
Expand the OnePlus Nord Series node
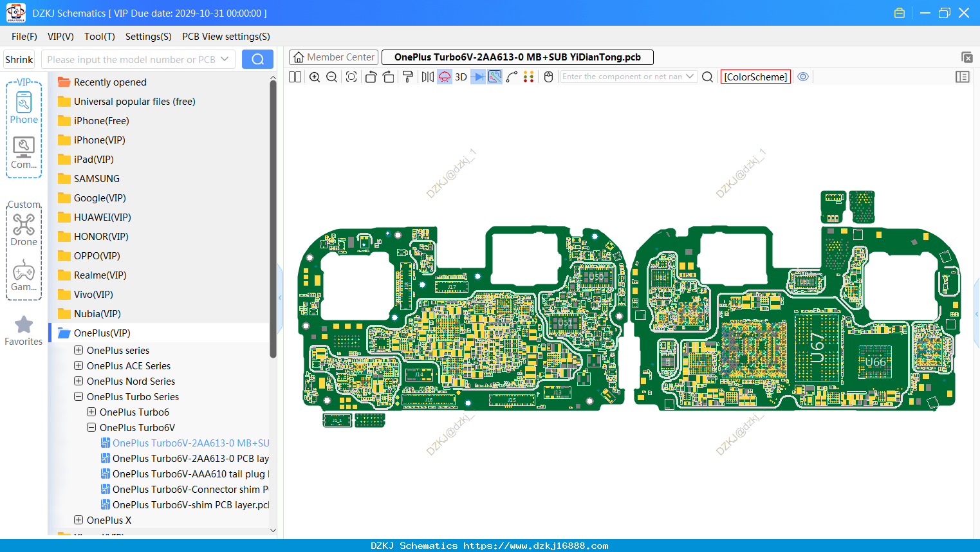coord(79,381)
